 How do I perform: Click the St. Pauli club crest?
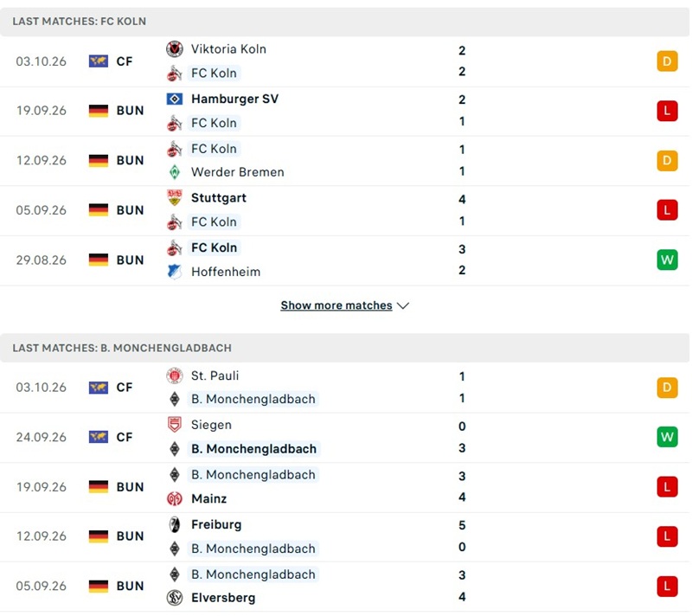(175, 375)
